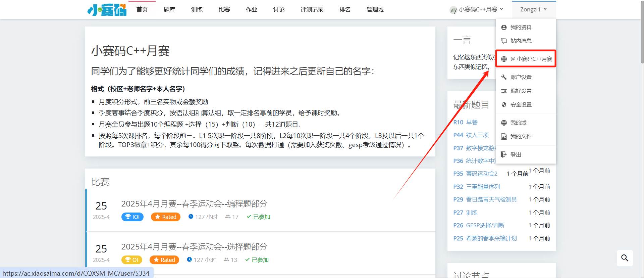Screen dimensions: 644x278
Task: Go to 首页 tab
Action: [142, 9]
